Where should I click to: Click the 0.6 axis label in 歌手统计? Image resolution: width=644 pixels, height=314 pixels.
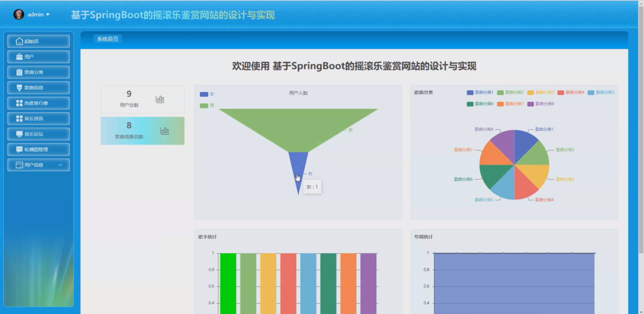(x=211, y=287)
